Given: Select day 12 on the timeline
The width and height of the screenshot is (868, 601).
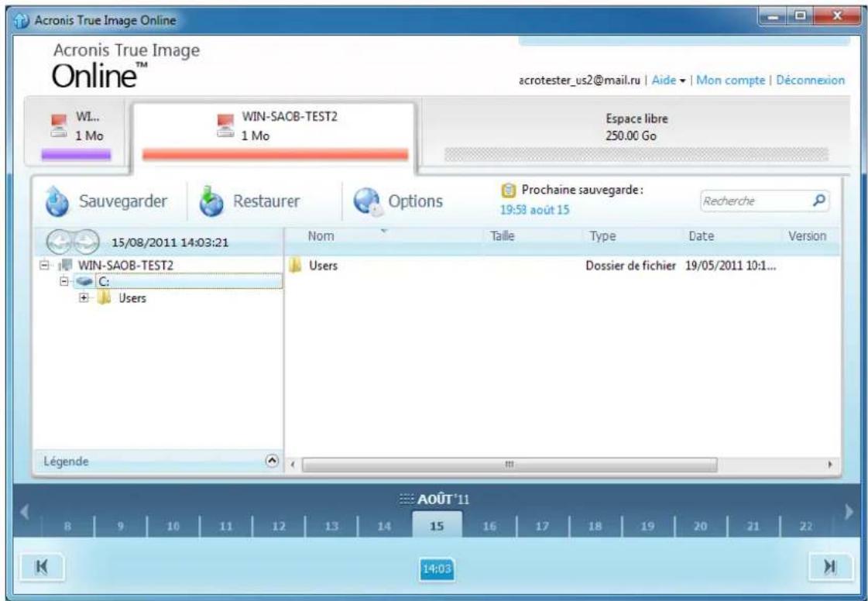Looking at the screenshot, I should point(279,526).
